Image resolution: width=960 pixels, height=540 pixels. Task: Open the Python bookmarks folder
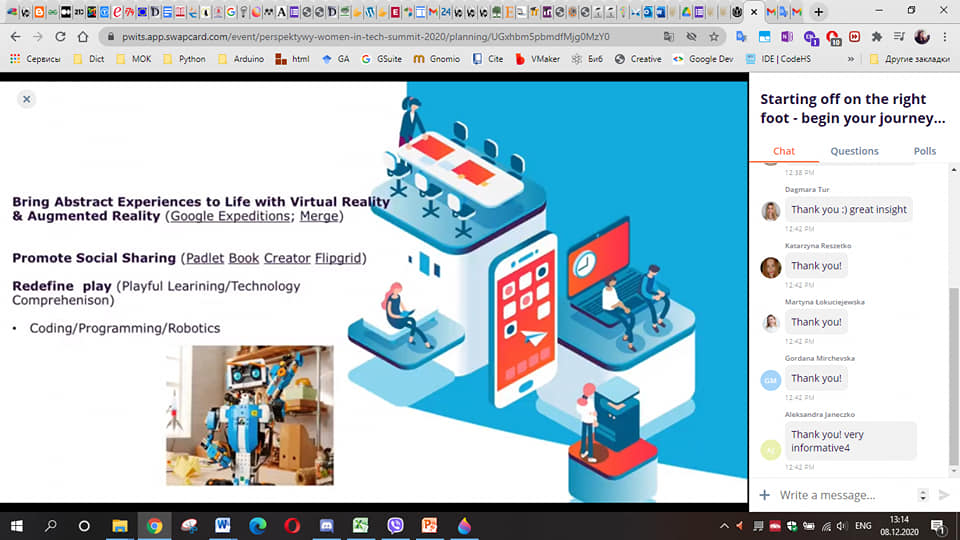184,59
